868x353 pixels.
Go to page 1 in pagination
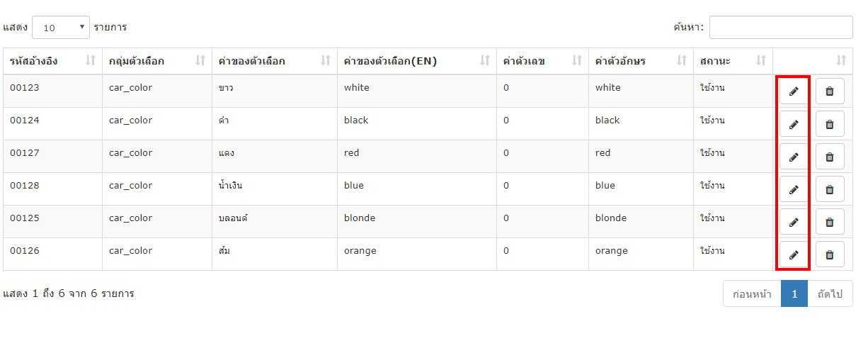tap(794, 293)
